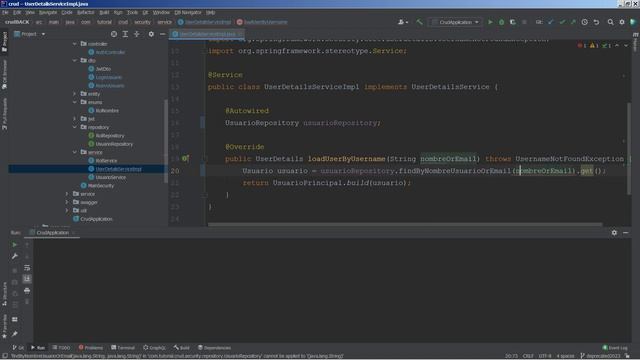The image size is (640, 360).
Task: Open Event Log in status bar
Action: (615, 348)
